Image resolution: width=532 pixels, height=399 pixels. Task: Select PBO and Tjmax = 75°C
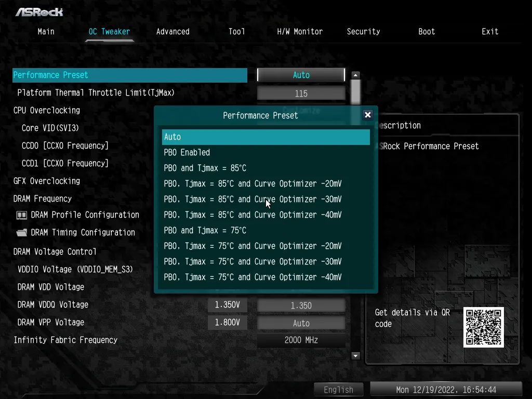(x=265, y=231)
